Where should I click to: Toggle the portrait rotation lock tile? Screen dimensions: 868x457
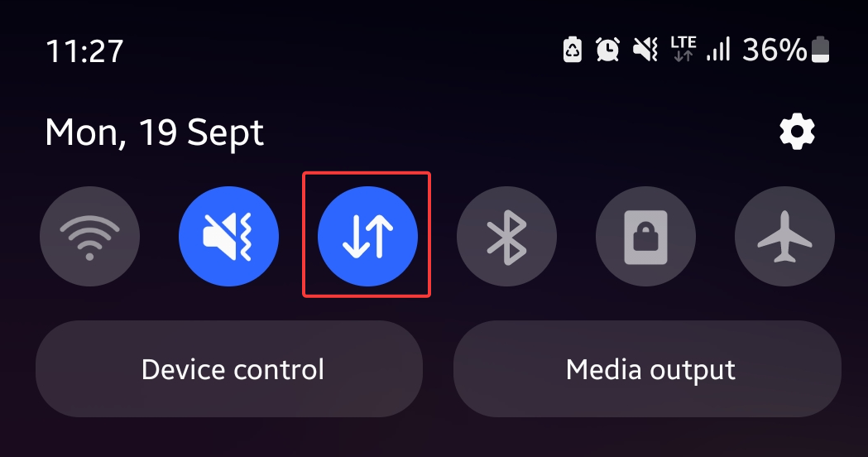tap(645, 237)
